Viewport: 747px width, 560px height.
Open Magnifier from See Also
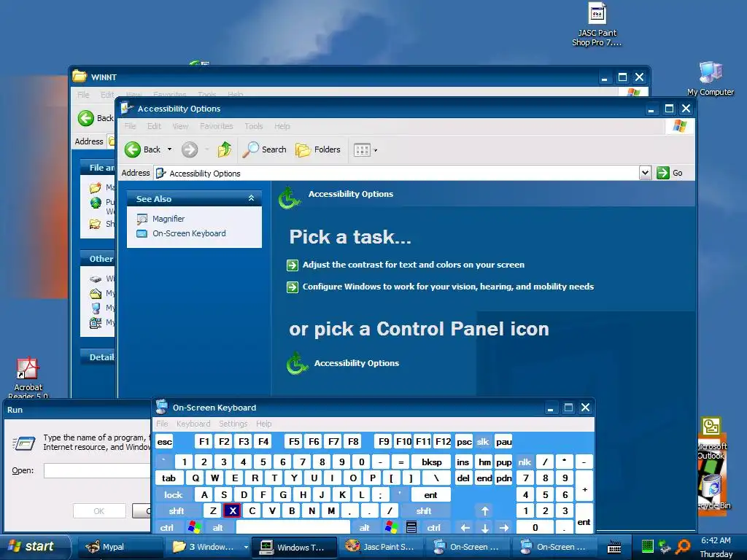tap(169, 219)
